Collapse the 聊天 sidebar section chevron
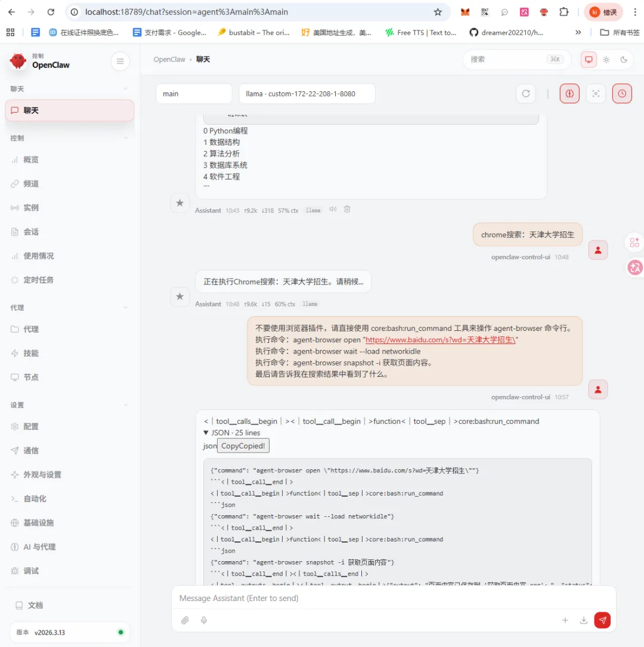This screenshot has width=644, height=647. pyautogui.click(x=125, y=89)
